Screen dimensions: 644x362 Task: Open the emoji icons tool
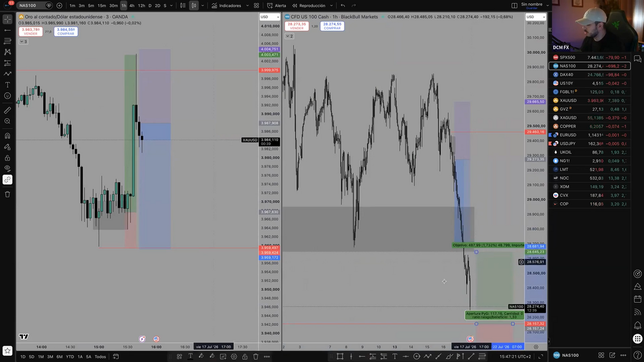[x=8, y=95]
